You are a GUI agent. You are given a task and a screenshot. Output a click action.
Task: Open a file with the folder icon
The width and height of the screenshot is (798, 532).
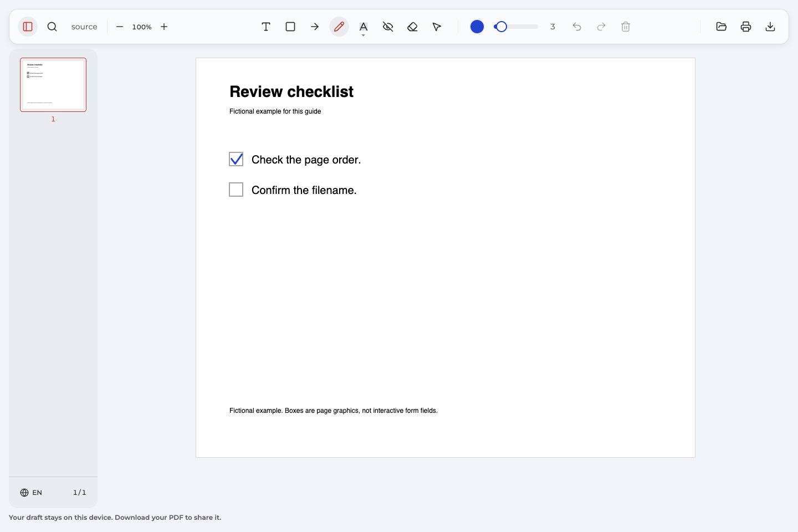coord(722,27)
